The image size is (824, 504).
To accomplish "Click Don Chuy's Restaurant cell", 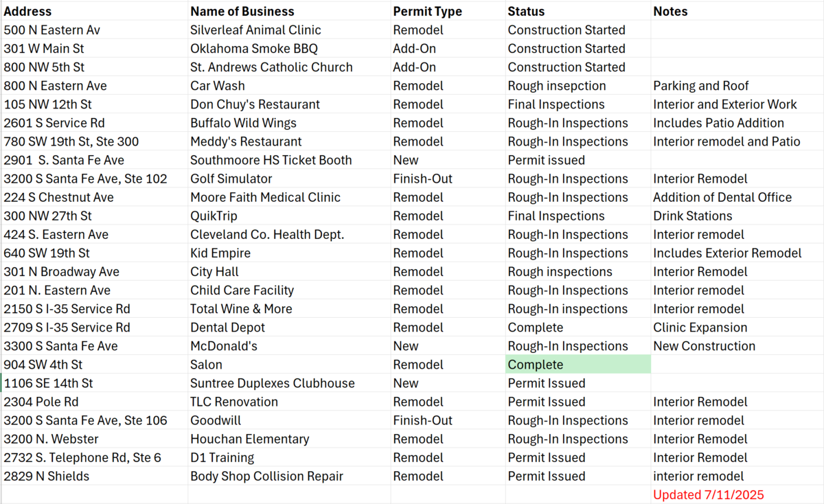I will (289, 104).
